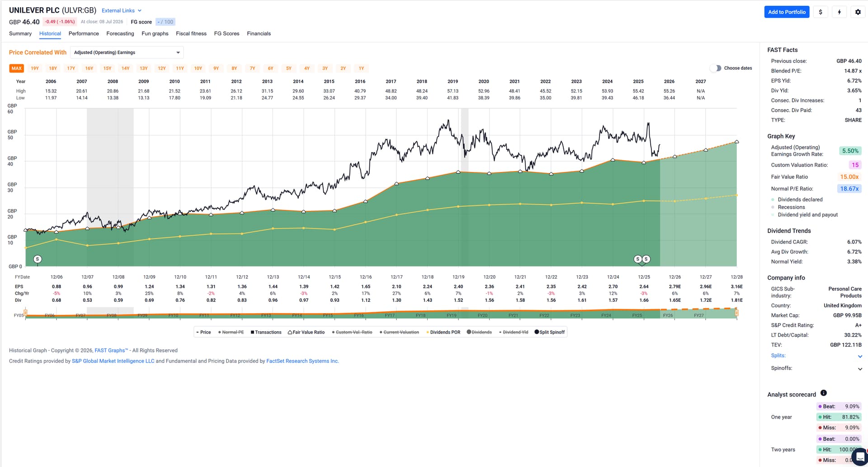Click Add to Portfolio button
Viewport: 868px width, 467px height.
[787, 12]
